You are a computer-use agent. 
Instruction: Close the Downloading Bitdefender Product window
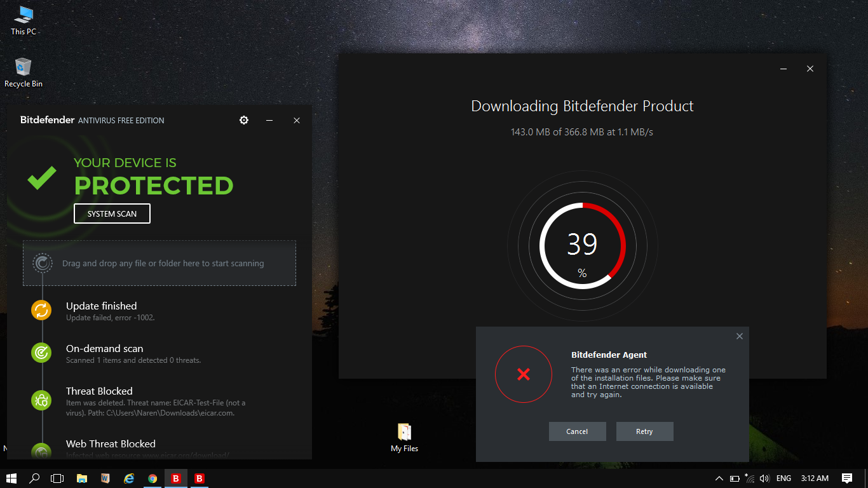coord(810,69)
